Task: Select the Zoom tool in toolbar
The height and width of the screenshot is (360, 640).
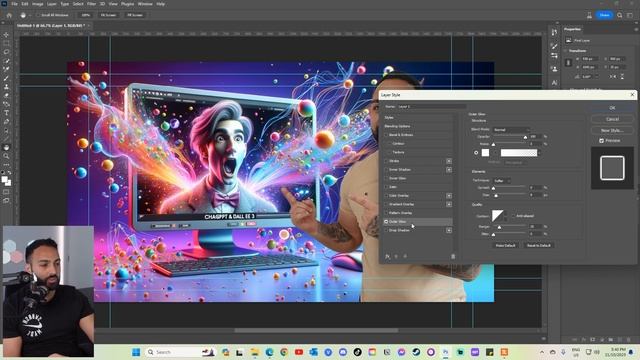Action: (6, 156)
